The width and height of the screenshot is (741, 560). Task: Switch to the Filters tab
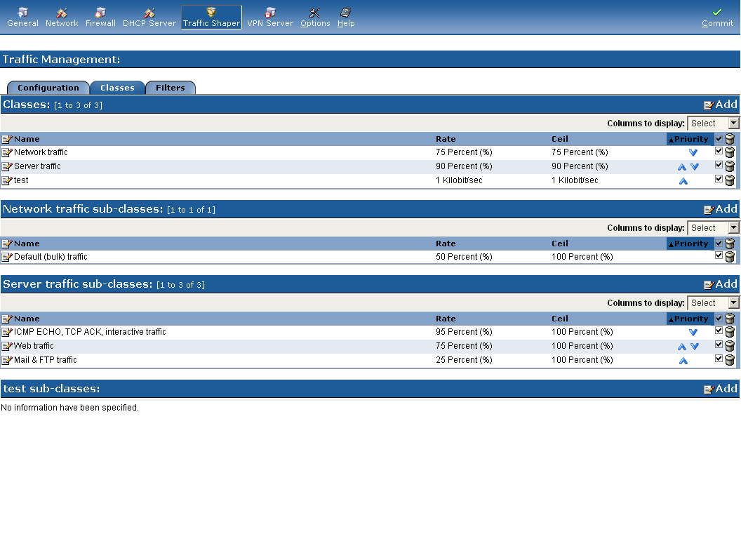pyautogui.click(x=170, y=88)
